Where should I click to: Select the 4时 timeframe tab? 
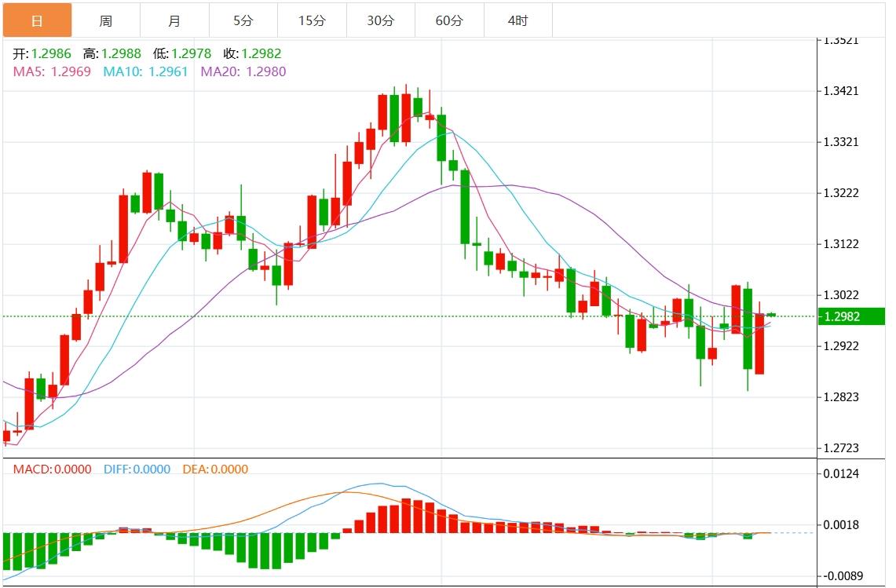pyautogui.click(x=517, y=20)
